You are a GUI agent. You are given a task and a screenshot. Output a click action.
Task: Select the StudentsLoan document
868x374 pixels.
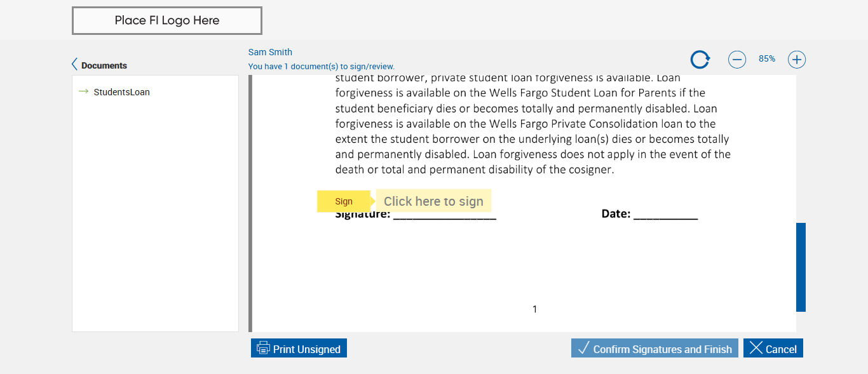(x=121, y=92)
